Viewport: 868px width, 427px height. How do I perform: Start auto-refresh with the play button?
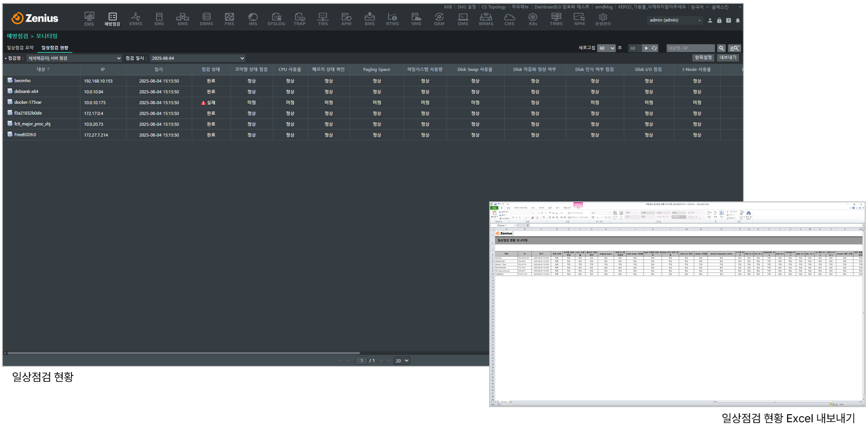(646, 48)
